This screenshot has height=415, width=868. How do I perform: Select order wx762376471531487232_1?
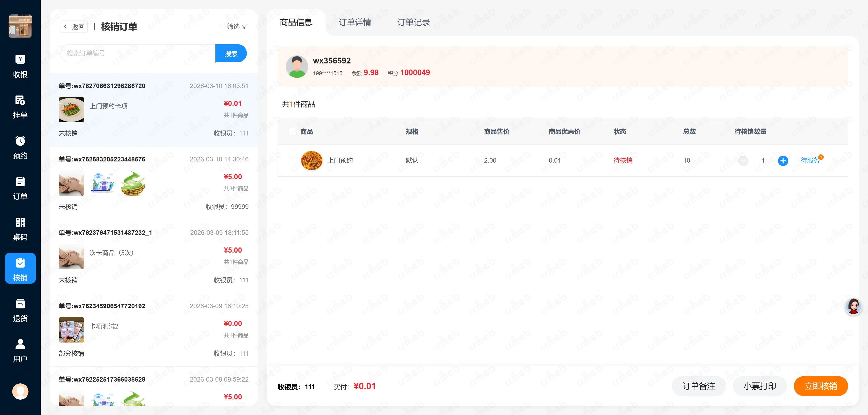[154, 256]
